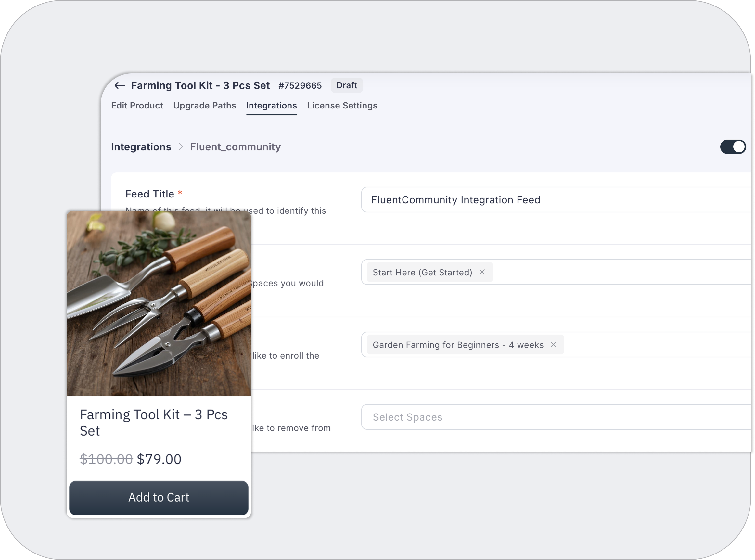Click the Fluent_community breadcrumb item
The width and height of the screenshot is (755, 560).
(x=235, y=147)
